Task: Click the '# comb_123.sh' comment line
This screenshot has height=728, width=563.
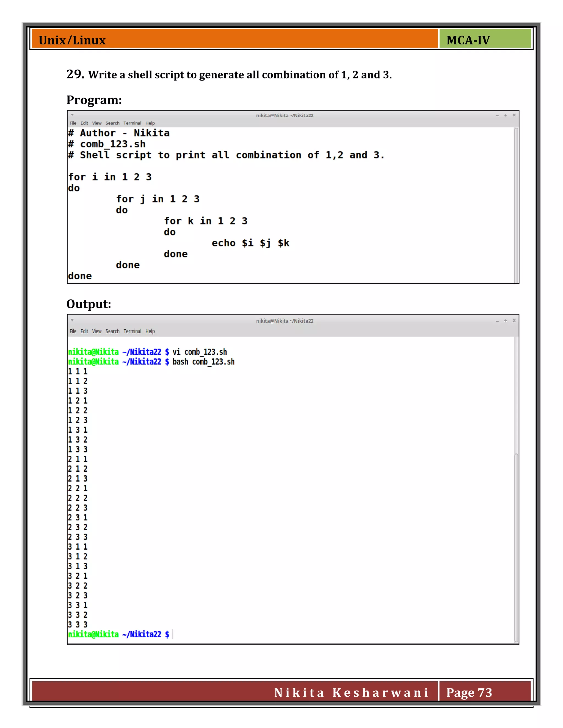Action: pyautogui.click(x=107, y=144)
